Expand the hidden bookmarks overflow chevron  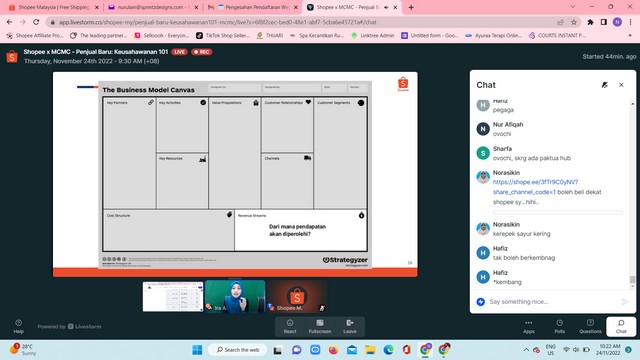click(630, 36)
